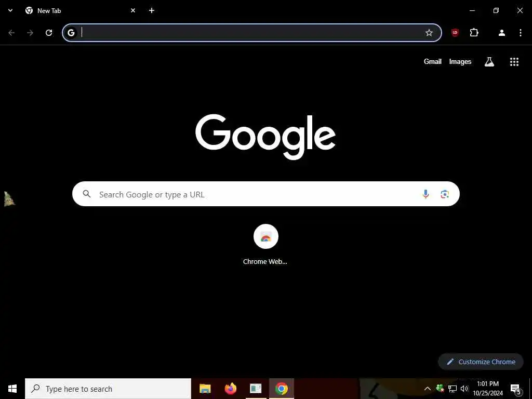This screenshot has width=532, height=399.
Task: Open the network status tray icon
Action: coord(453,389)
